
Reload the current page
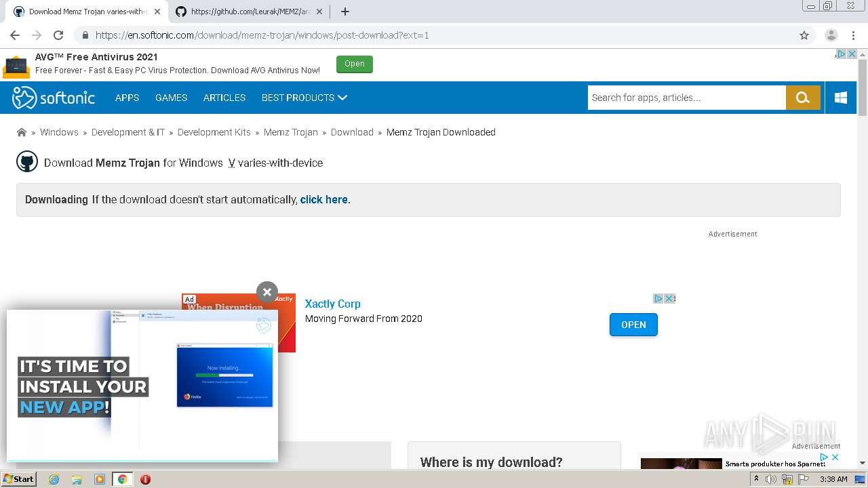58,35
